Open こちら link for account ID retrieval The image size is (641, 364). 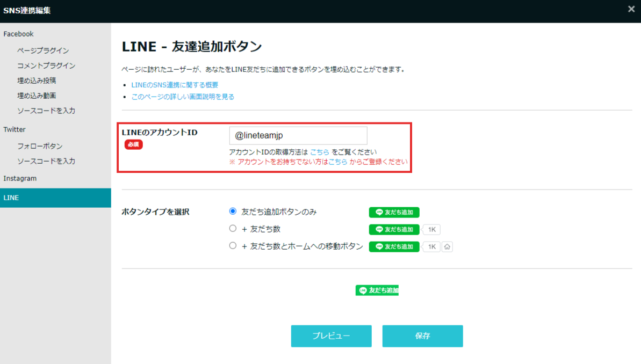(319, 152)
